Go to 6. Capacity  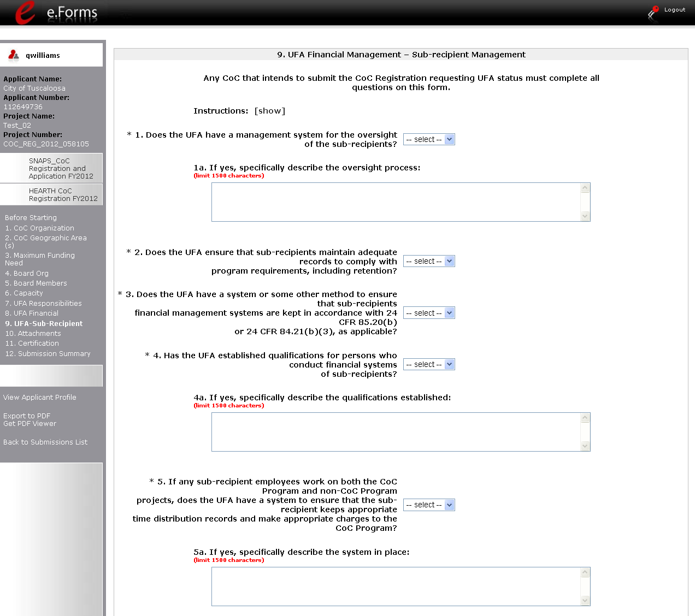tap(24, 293)
